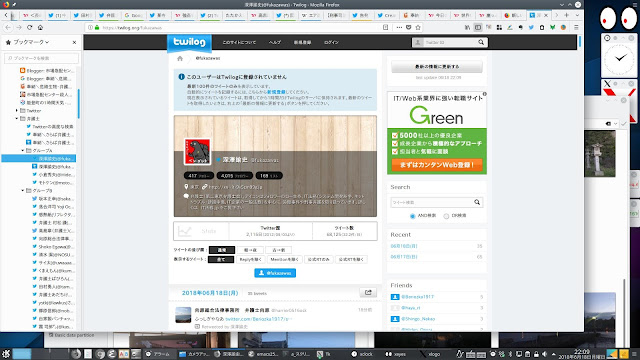Click the tweet search input field
640x360 pixels.
pos(432,202)
